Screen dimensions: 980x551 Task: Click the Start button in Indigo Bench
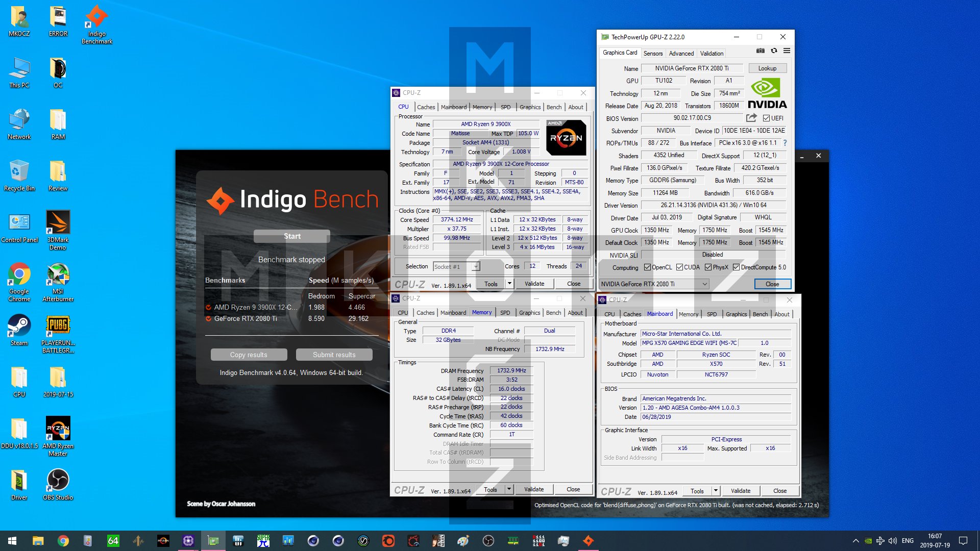292,236
